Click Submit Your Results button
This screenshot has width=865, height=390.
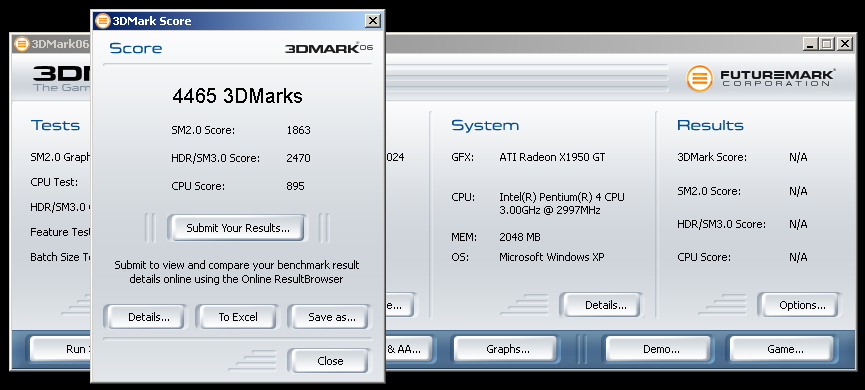point(238,228)
